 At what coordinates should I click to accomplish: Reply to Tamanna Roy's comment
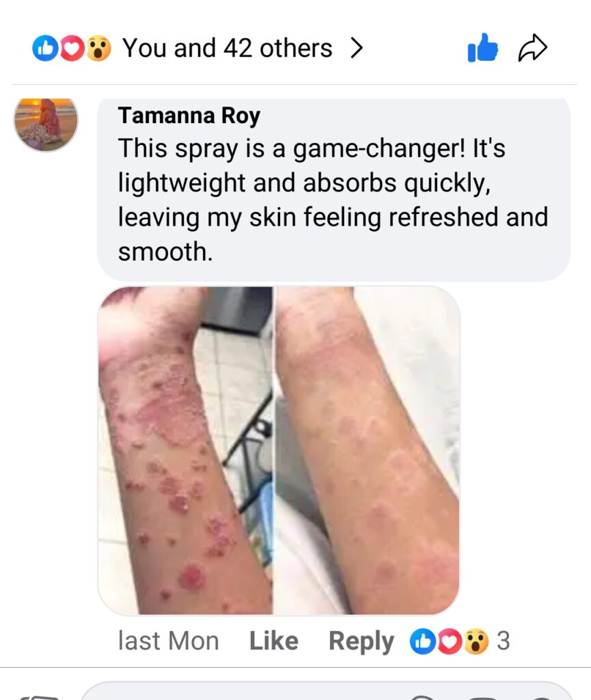361,642
